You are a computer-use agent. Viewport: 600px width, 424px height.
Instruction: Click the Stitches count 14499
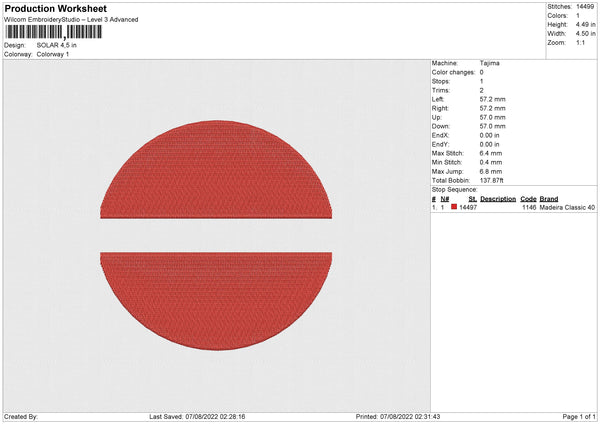(x=586, y=9)
